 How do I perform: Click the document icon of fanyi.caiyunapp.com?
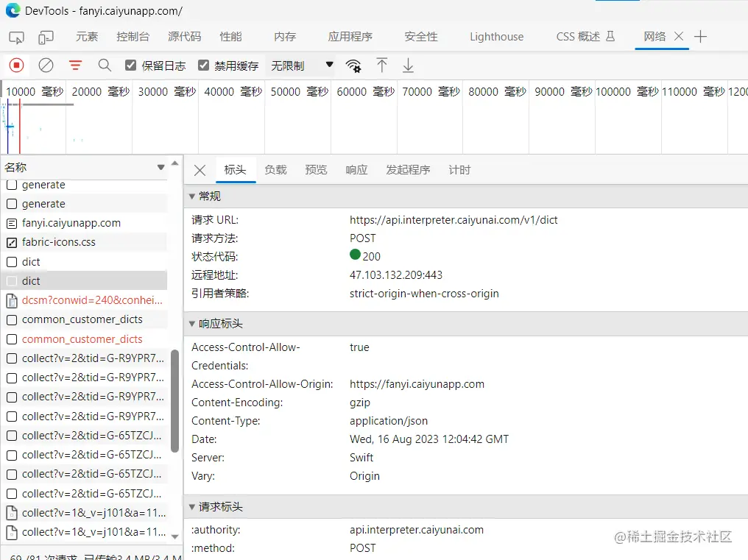tap(12, 223)
